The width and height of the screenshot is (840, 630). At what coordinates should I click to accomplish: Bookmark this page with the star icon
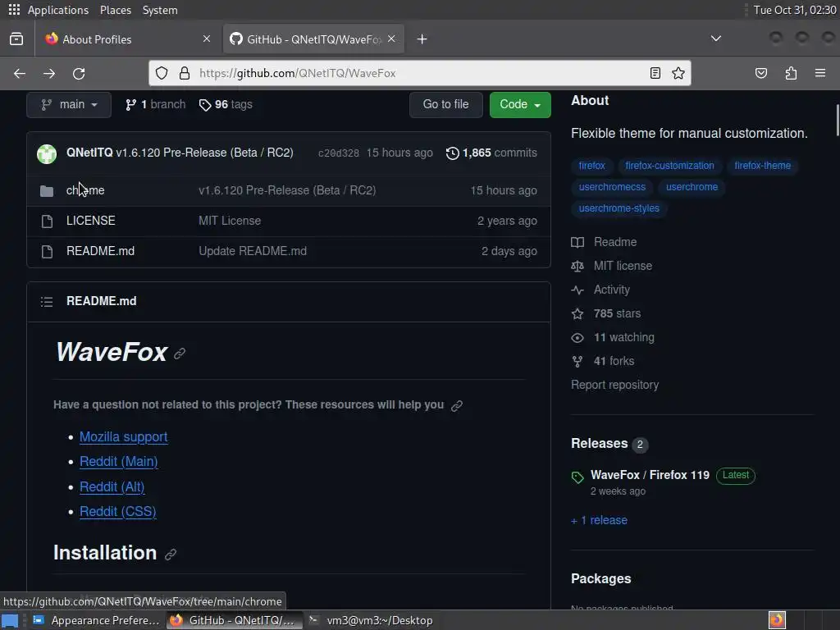point(678,73)
